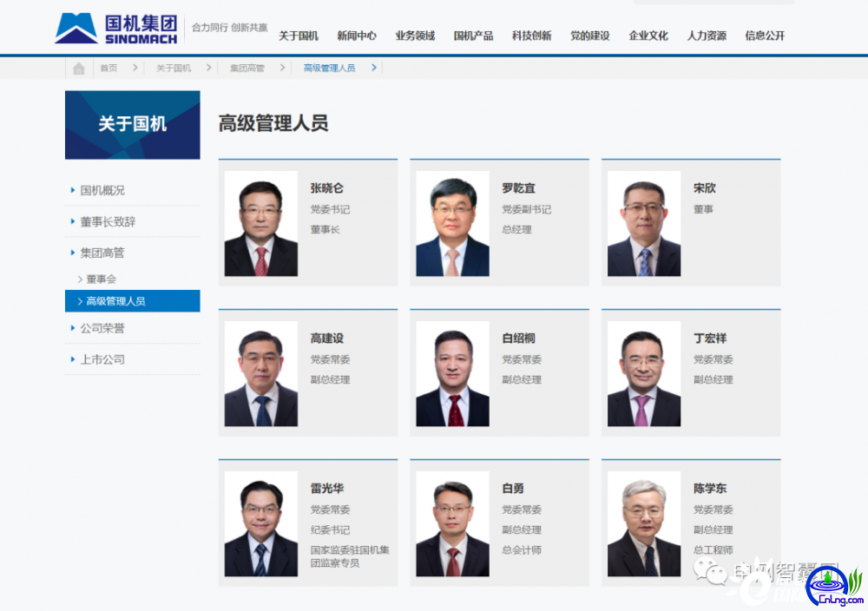Viewport: 868px width, 611px height.
Task: Click the home icon in breadcrumb
Action: click(79, 68)
